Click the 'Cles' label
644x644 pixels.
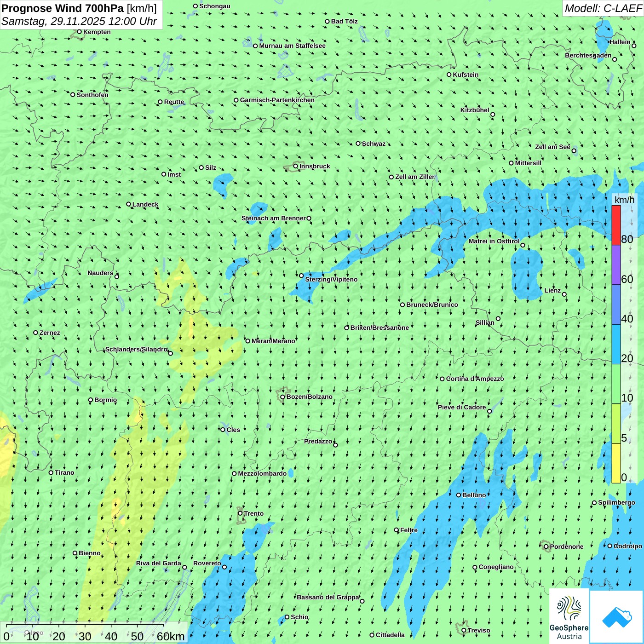233,430
